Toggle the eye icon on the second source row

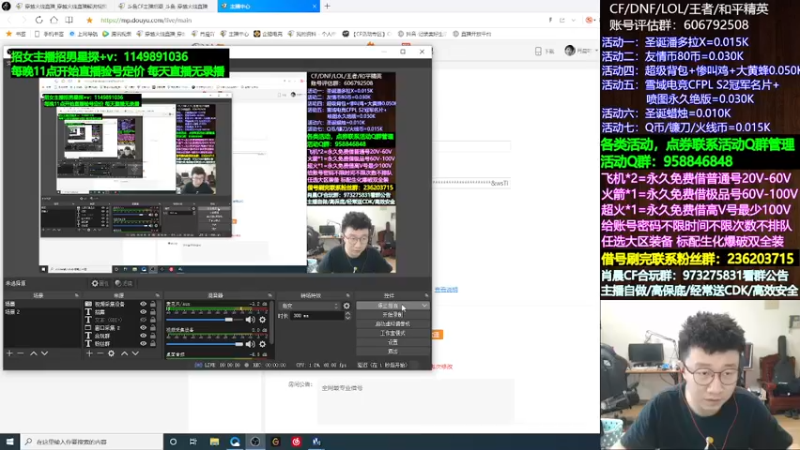pos(143,312)
